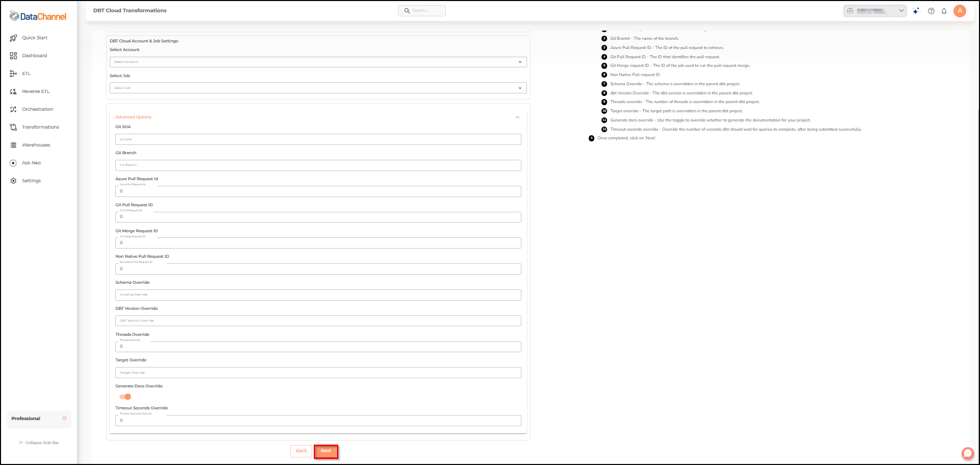This screenshot has height=465, width=980.
Task: Go to Quick Start in the sidebar
Action: click(35, 38)
